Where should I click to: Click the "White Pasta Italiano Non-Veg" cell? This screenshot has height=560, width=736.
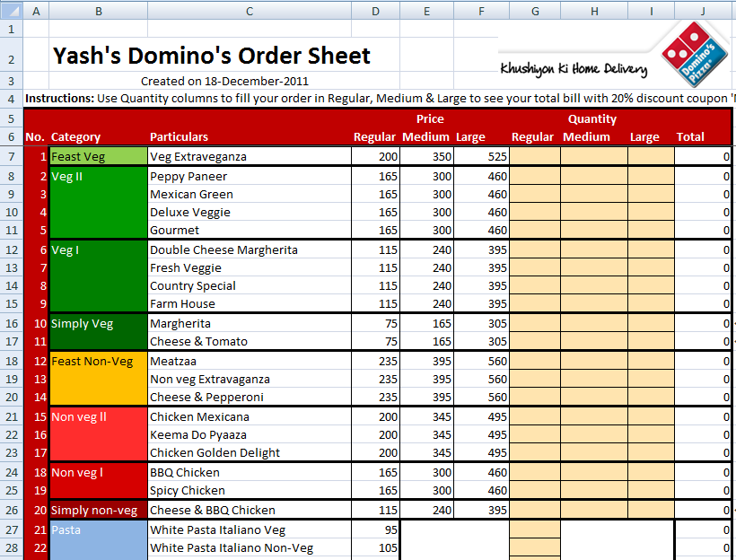click(x=250, y=547)
